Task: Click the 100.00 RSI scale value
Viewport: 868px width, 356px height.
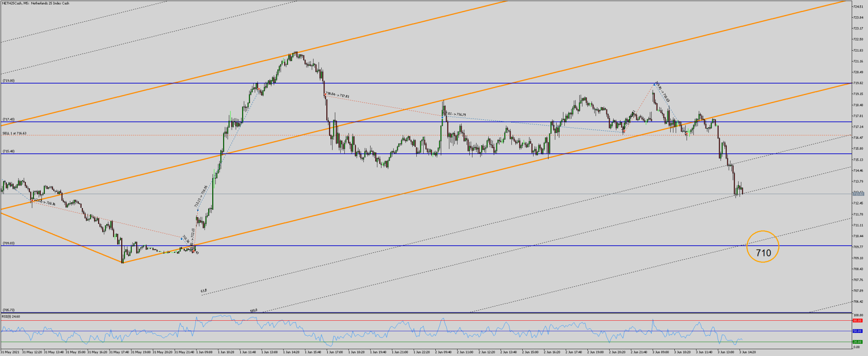Action: [858, 315]
